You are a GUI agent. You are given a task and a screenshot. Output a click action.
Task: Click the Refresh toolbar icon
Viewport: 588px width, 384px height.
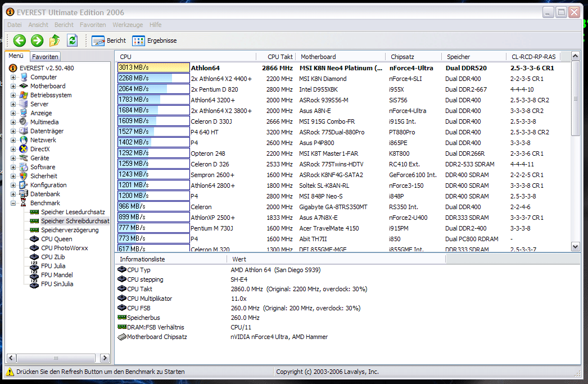tap(73, 40)
